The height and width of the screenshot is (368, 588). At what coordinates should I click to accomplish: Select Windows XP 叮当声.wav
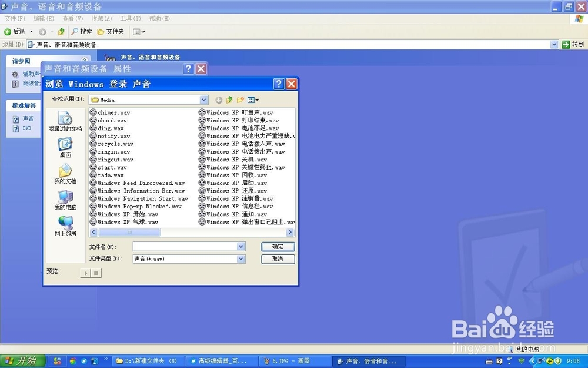236,112
